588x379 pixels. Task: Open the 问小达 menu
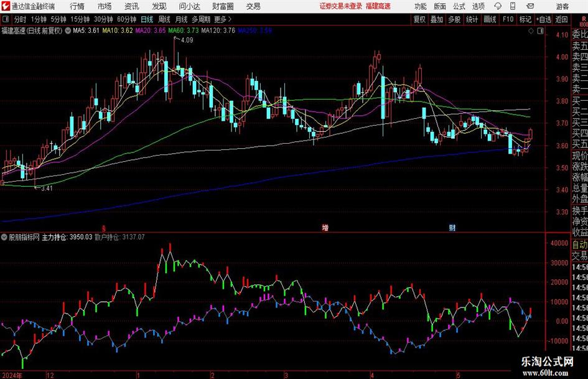pos(189,6)
